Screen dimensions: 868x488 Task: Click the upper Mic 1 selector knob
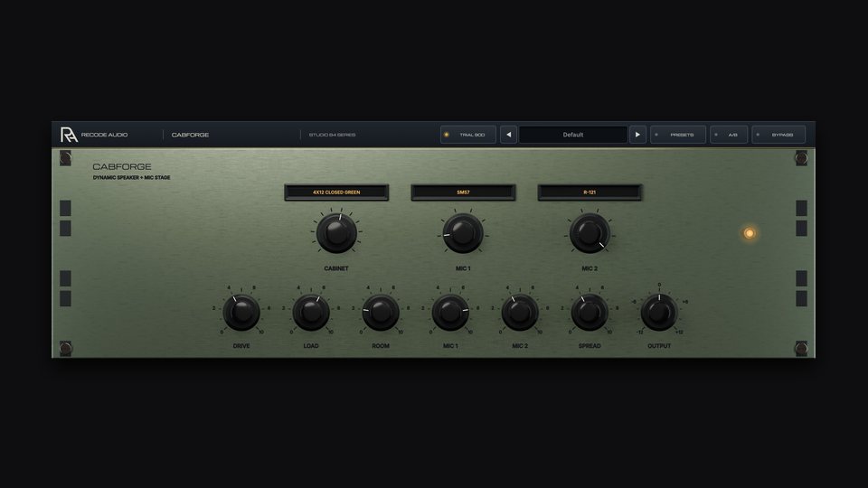(x=463, y=233)
